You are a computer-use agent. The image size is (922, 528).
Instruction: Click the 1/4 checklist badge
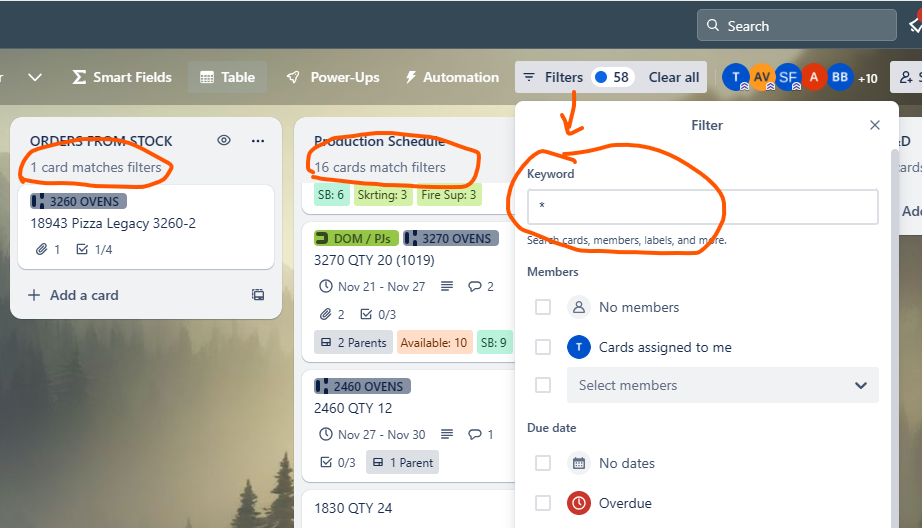(x=94, y=249)
